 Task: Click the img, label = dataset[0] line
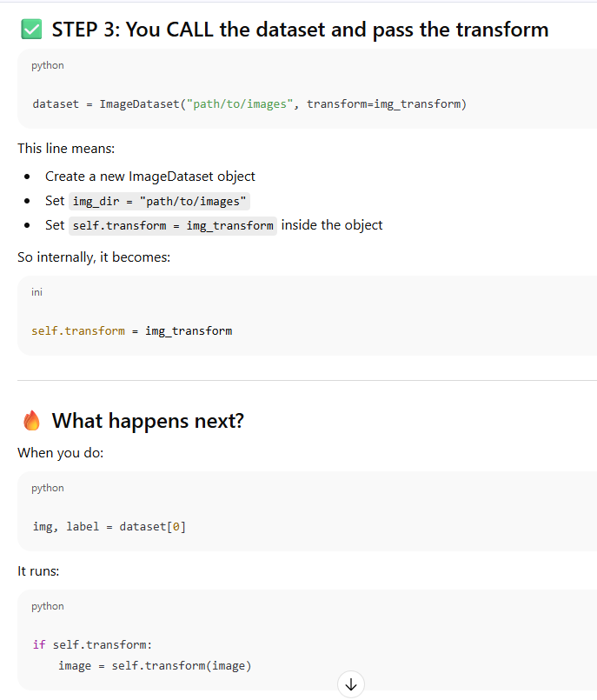(x=109, y=527)
